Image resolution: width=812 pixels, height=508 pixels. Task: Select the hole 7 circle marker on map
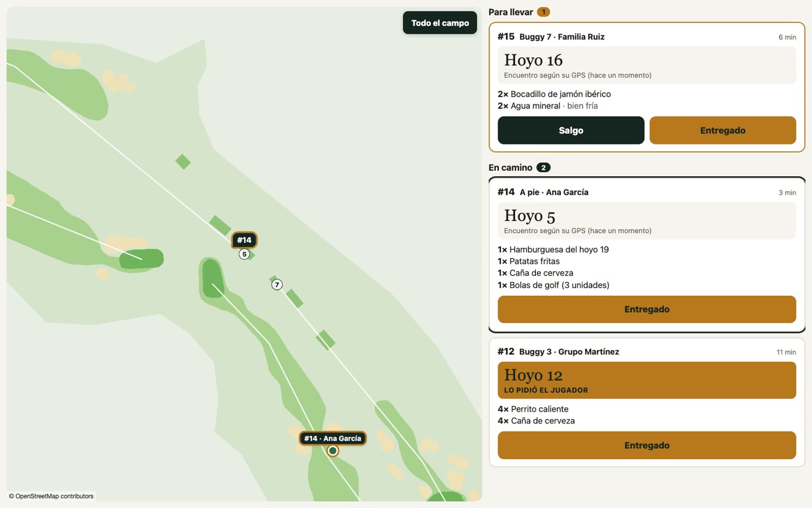277,284
